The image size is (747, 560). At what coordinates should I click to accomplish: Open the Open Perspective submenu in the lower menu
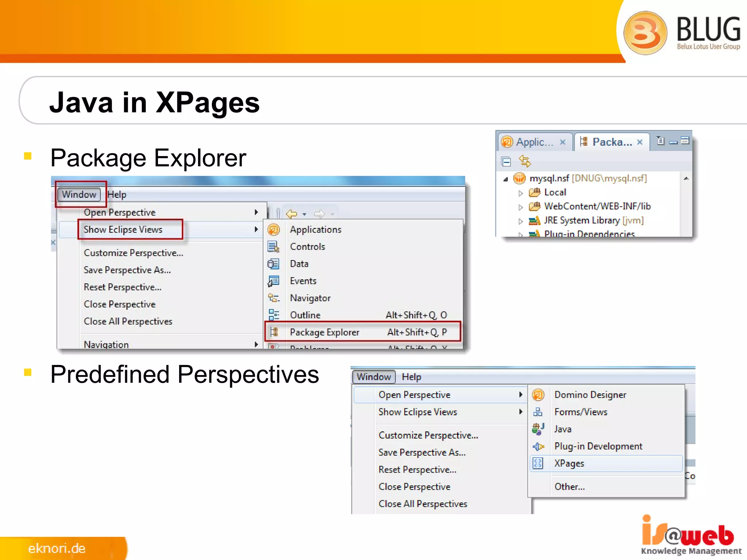(440, 395)
